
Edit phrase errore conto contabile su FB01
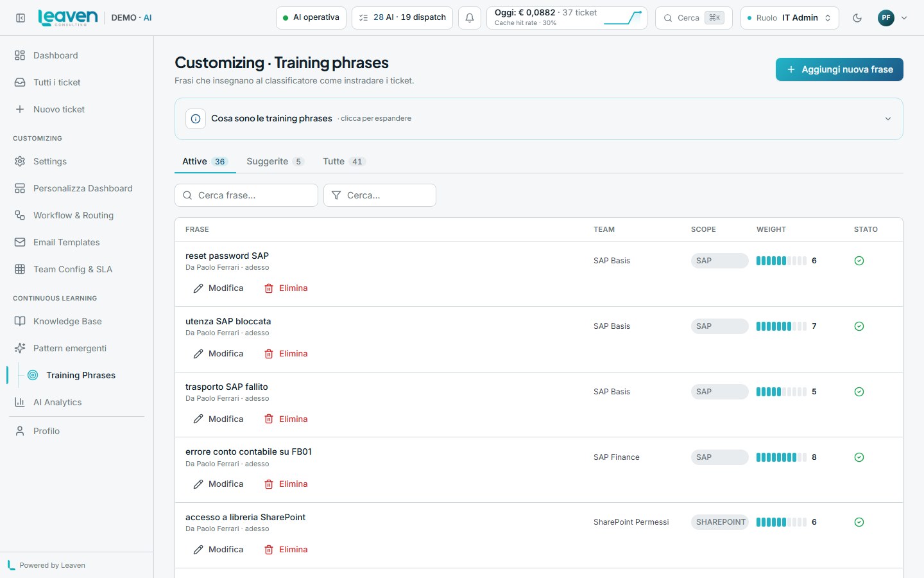pyautogui.click(x=218, y=484)
